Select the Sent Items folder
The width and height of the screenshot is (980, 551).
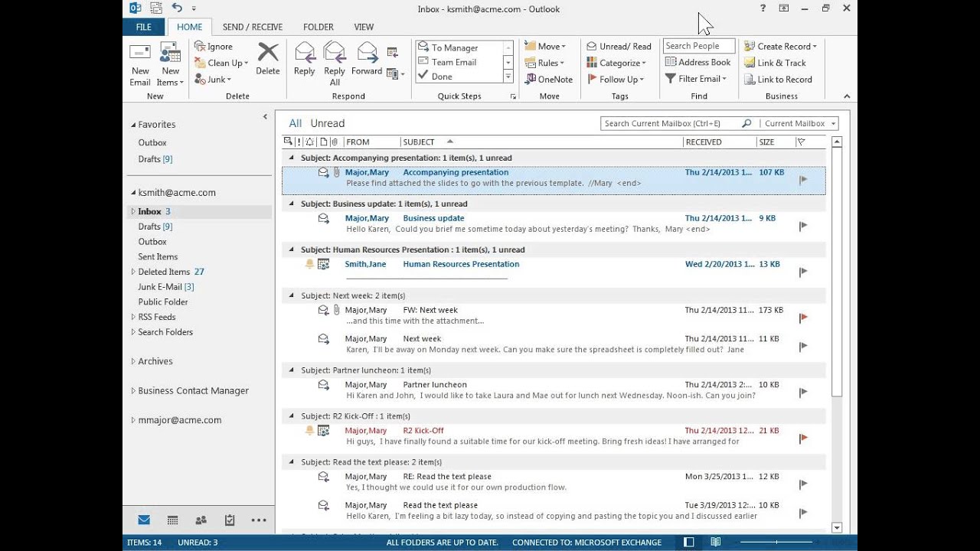158,256
